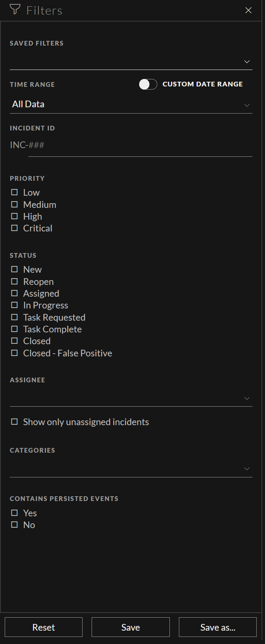Click the Save button
The height and width of the screenshot is (644, 265).
(130, 627)
